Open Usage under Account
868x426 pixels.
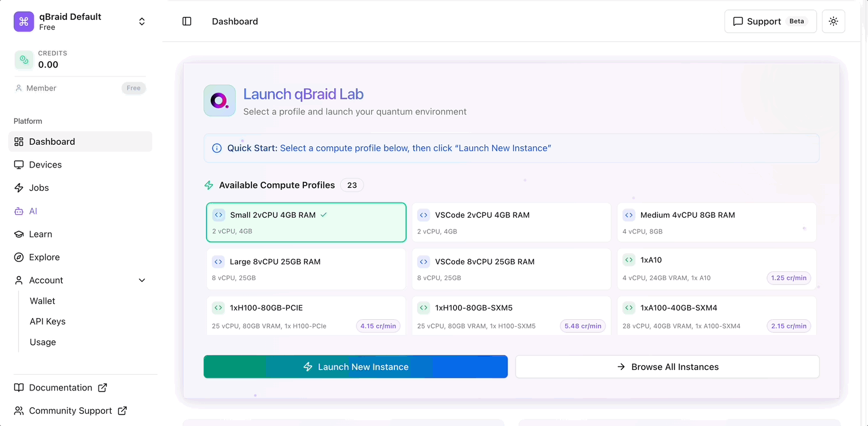point(43,342)
